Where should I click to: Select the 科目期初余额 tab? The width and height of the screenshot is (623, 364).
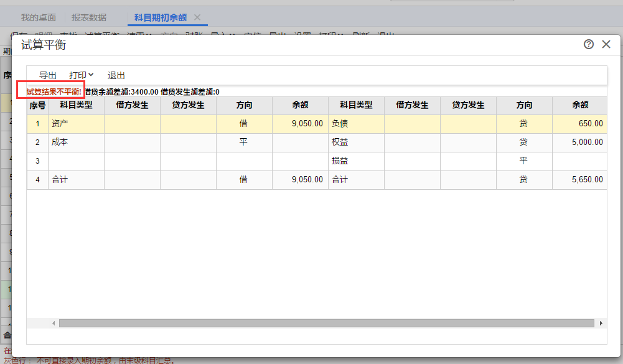[x=160, y=17]
